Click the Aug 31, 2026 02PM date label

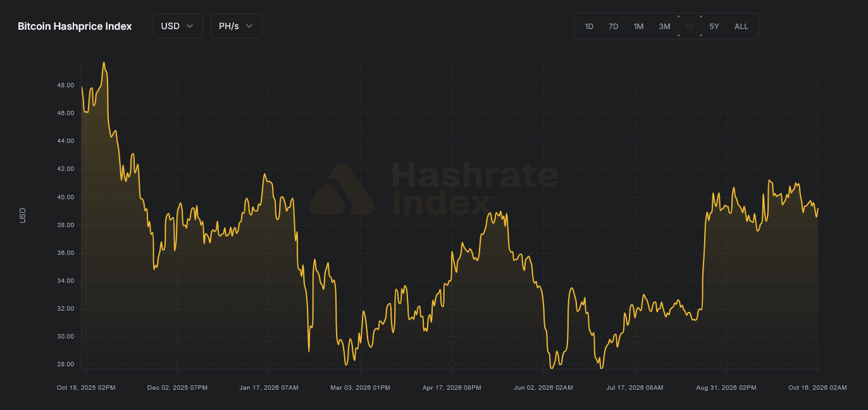coord(726,387)
